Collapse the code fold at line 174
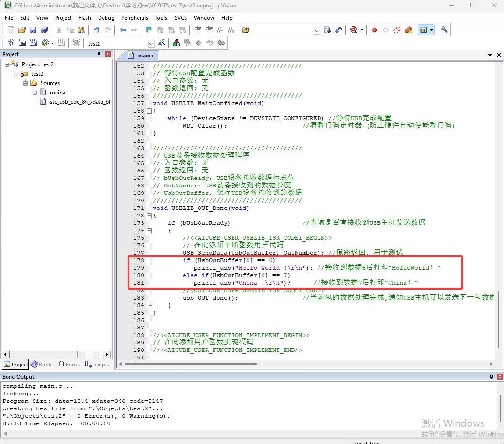 pos(149,230)
